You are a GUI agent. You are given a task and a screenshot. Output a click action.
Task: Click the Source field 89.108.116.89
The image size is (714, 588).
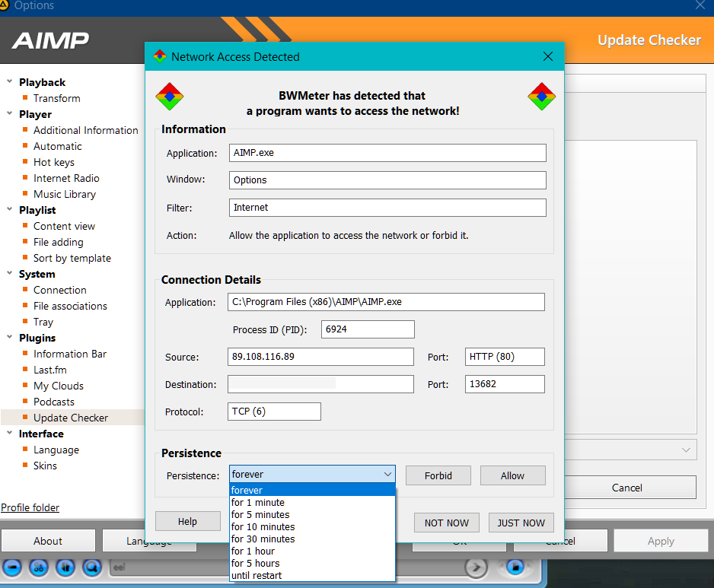point(320,357)
